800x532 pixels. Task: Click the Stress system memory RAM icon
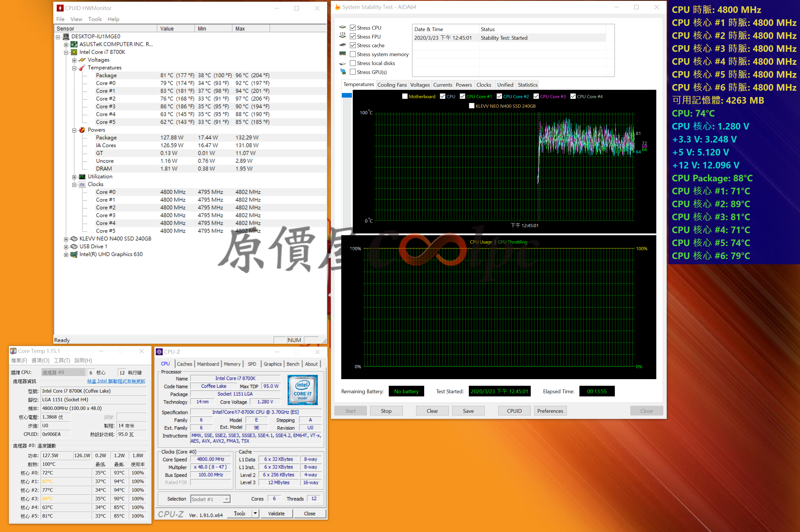pyautogui.click(x=342, y=54)
